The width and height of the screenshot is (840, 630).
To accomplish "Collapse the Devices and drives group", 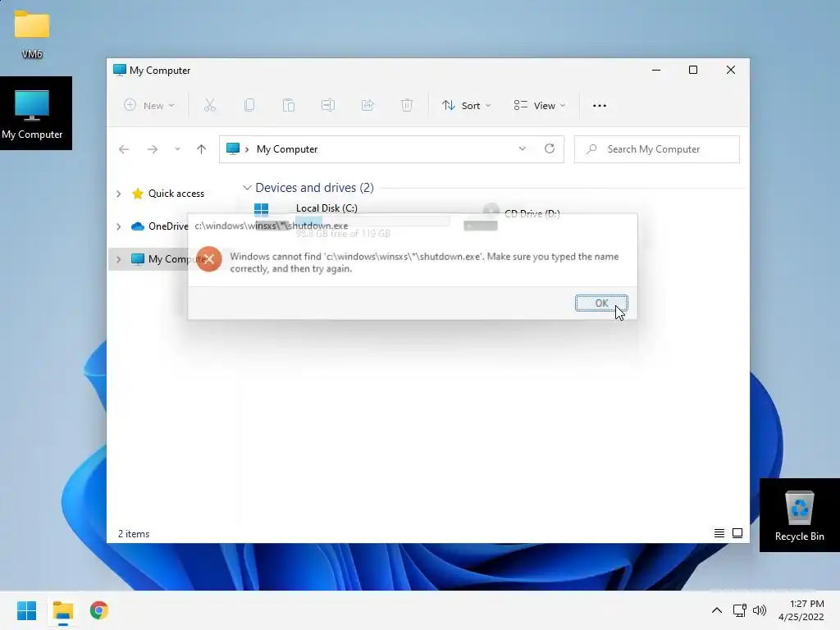I will click(x=247, y=188).
